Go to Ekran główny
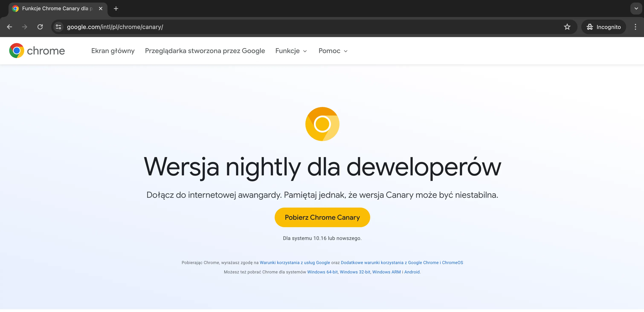The height and width of the screenshot is (312, 644). click(113, 51)
